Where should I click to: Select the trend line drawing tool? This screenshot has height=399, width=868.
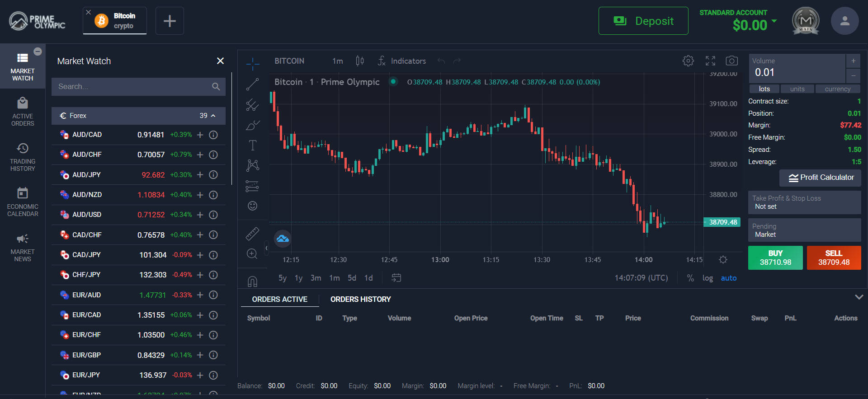click(x=252, y=84)
